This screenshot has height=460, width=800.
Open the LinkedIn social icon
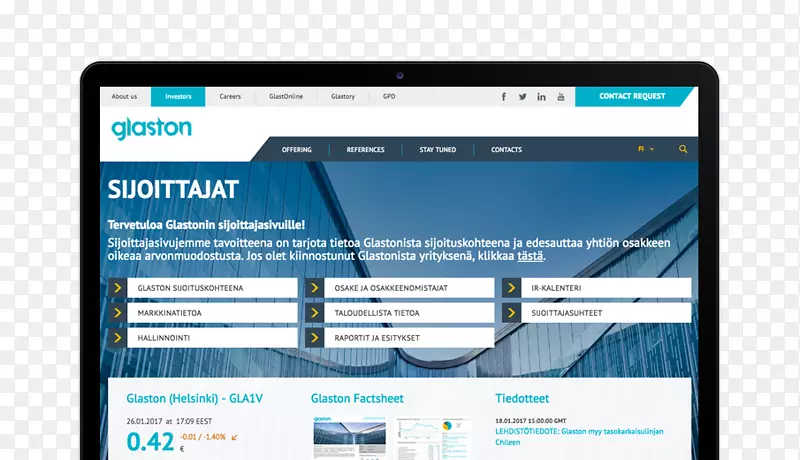click(541, 96)
